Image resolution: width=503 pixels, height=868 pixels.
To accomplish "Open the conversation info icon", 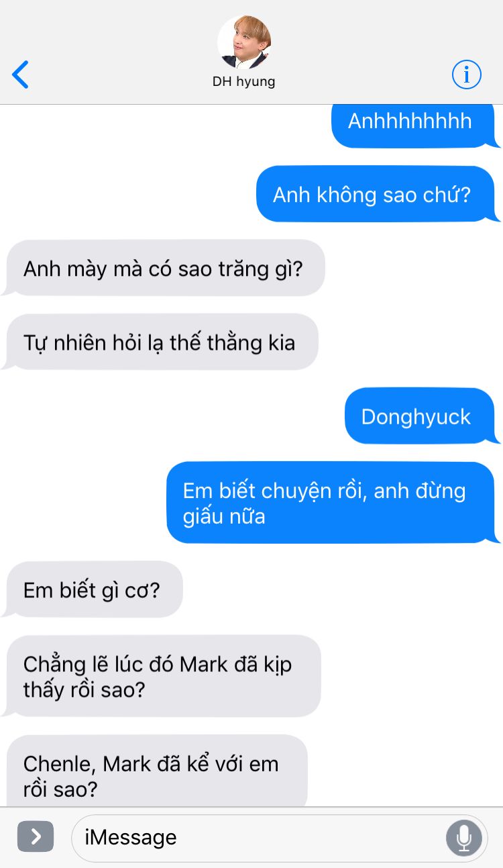I will pyautogui.click(x=467, y=75).
